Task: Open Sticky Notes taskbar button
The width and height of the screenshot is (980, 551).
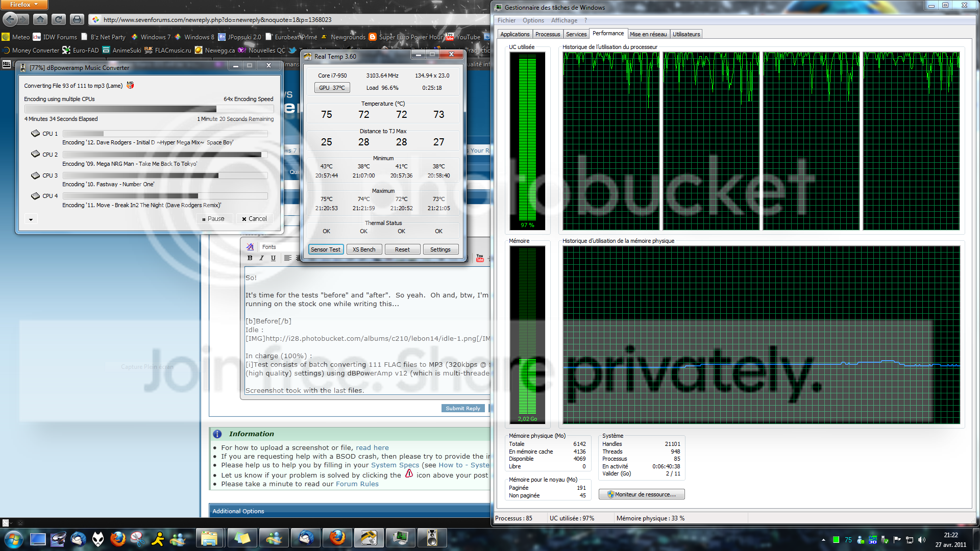Action: (242, 539)
